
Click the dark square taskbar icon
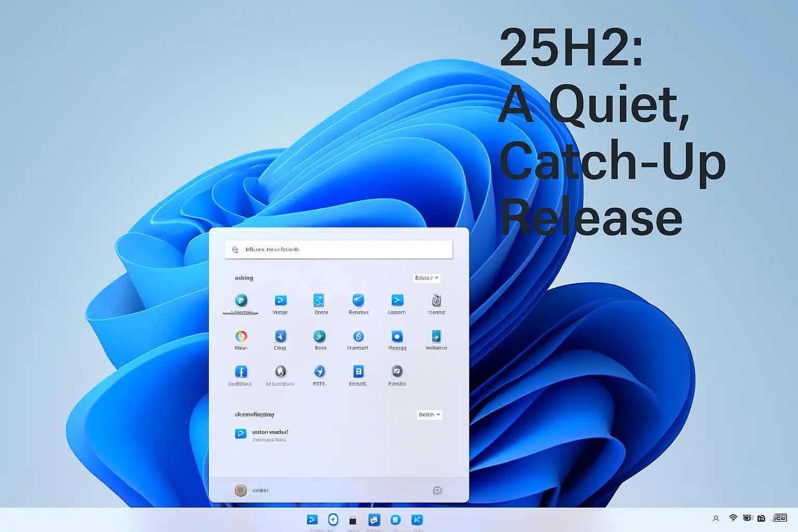353,521
